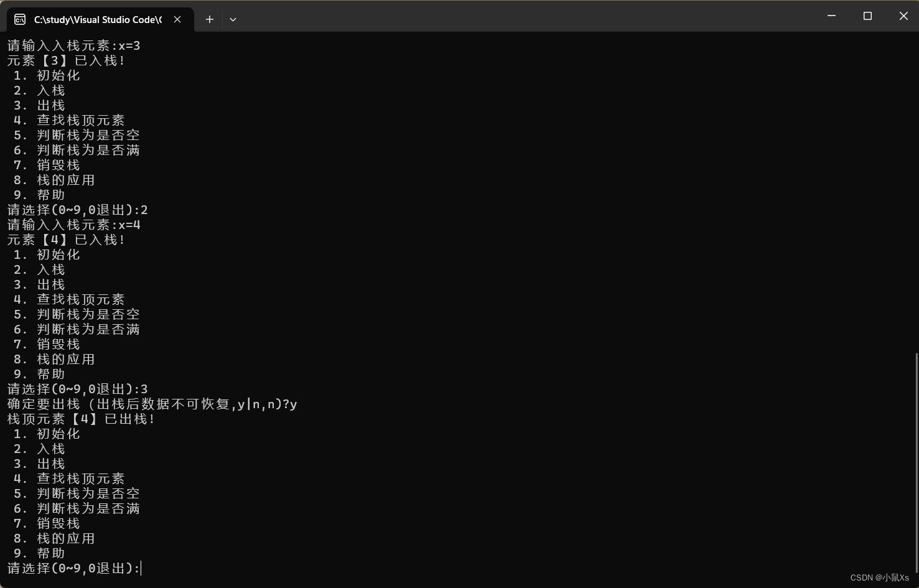The image size is (919, 588).
Task: Click the 请输入入栈元素:x=3 input line
Action: pos(72,45)
